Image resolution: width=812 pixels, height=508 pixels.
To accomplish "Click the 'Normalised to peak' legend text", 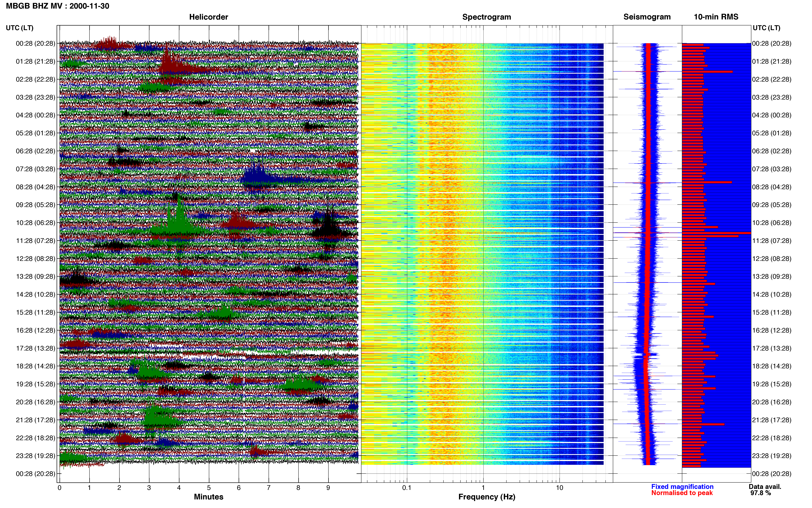I will (682, 493).
